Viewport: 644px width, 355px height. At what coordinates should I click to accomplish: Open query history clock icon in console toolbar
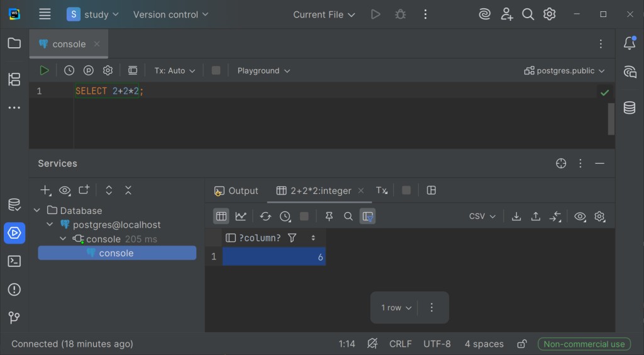[x=69, y=70]
